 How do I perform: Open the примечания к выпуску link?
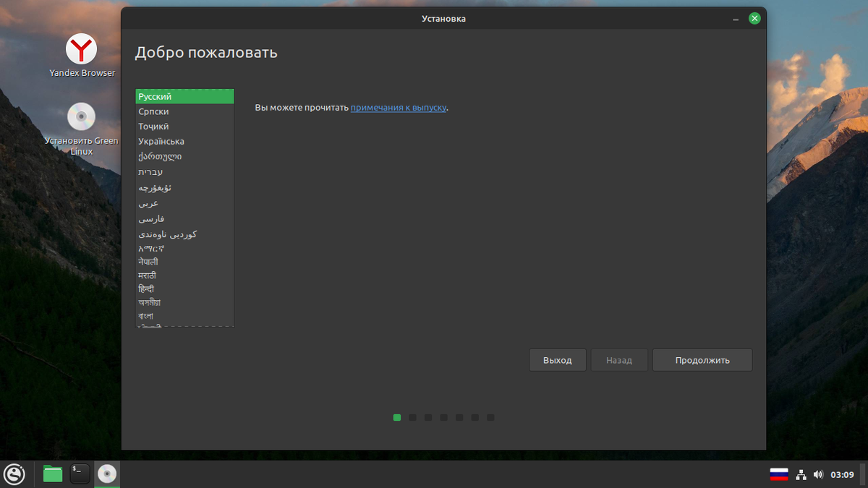[399, 108]
